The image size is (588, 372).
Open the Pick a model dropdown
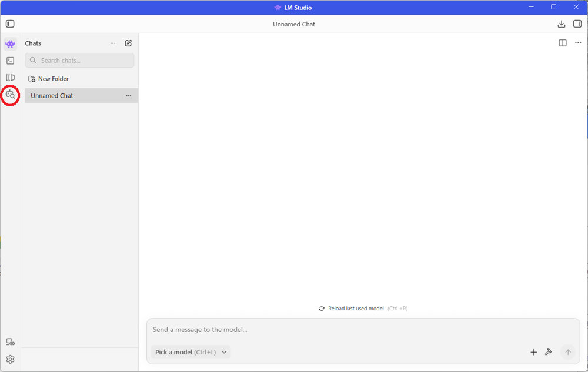pos(191,352)
